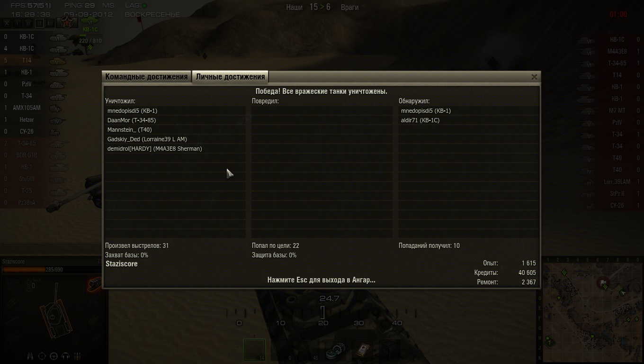Use the repair kit consumable icon

(335, 351)
